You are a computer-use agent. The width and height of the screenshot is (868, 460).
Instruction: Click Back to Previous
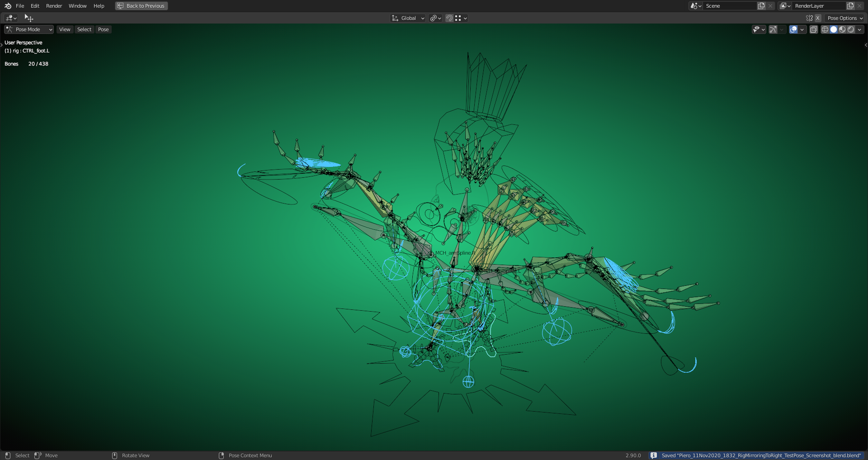[x=141, y=6]
